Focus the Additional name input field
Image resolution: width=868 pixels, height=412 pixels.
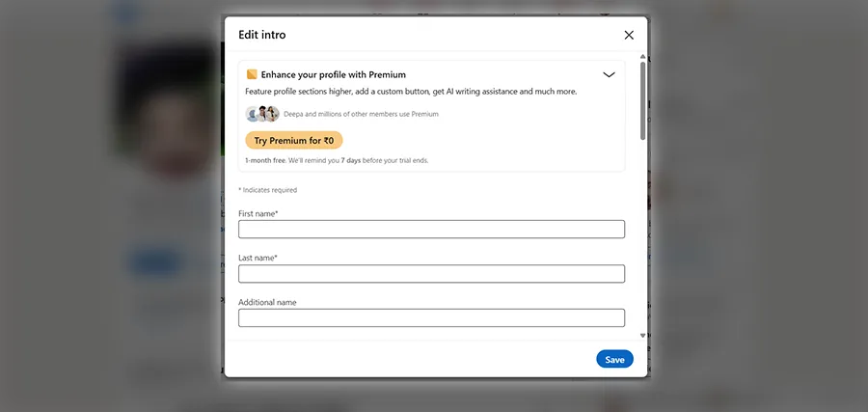point(432,317)
